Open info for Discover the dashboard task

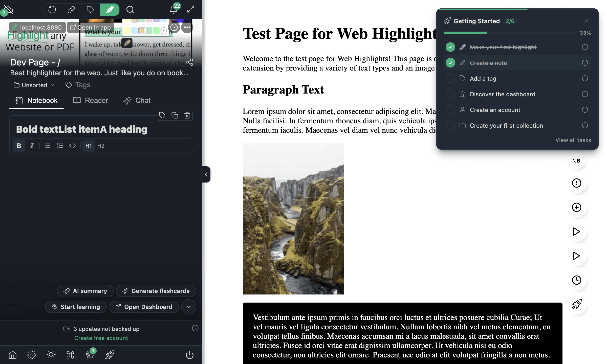[585, 94]
